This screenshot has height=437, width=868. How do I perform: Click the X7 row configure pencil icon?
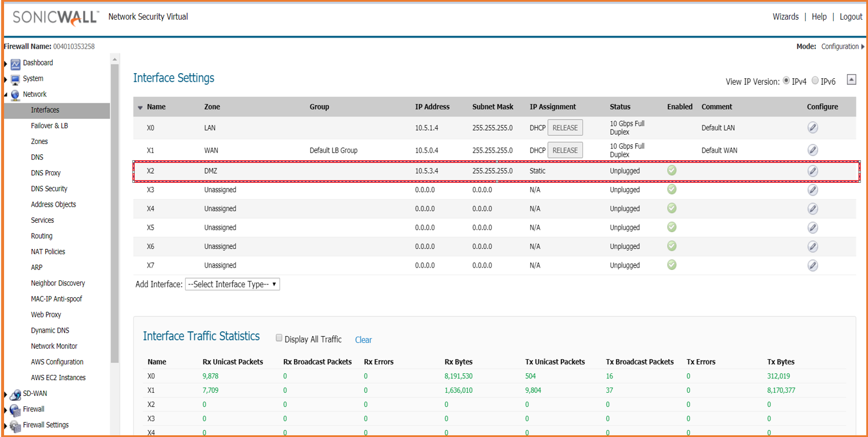[813, 265]
